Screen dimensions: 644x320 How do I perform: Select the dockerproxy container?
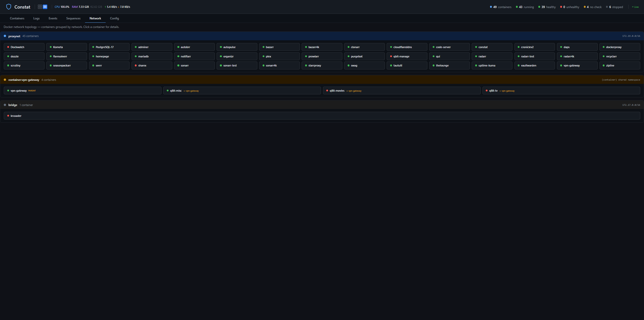pos(620,47)
